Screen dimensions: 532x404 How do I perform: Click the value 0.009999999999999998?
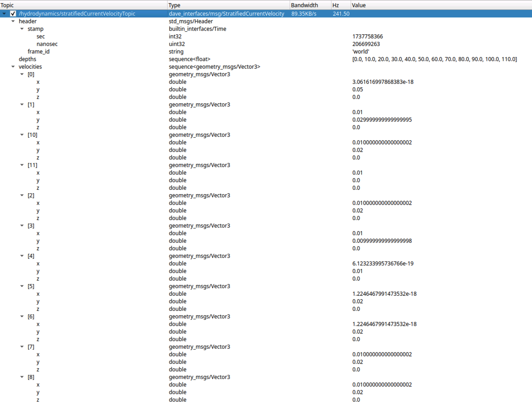pyautogui.click(x=382, y=241)
